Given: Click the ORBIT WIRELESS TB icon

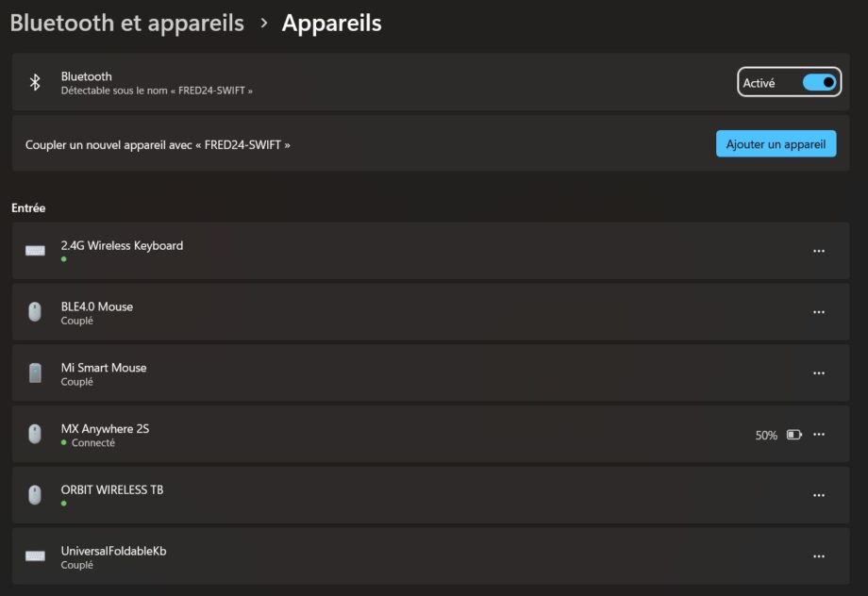Looking at the screenshot, I should 35,495.
